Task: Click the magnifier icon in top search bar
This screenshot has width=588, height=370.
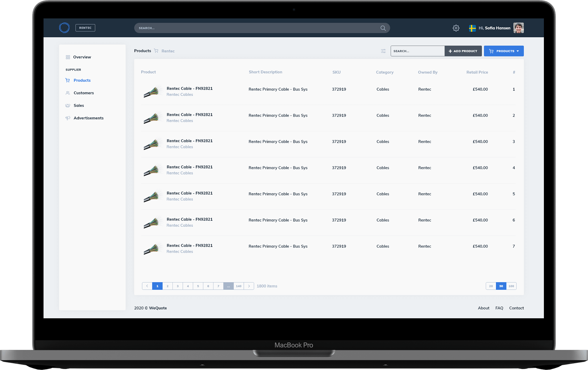Action: pyautogui.click(x=383, y=28)
